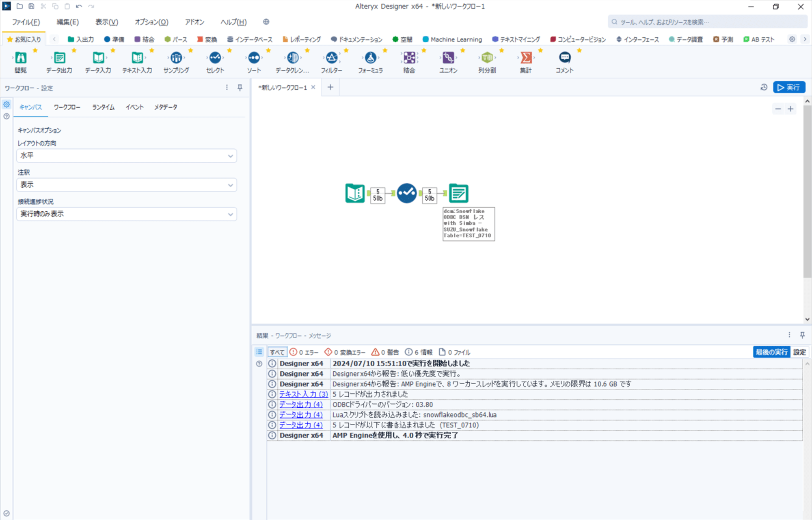Open データ出力 (4) link on the ODBCドライバー row
The height and width of the screenshot is (520, 812).
click(301, 405)
